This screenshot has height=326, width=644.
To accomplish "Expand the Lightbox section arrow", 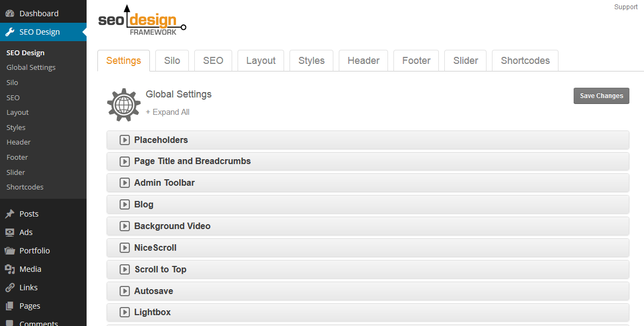I will click(x=124, y=312).
